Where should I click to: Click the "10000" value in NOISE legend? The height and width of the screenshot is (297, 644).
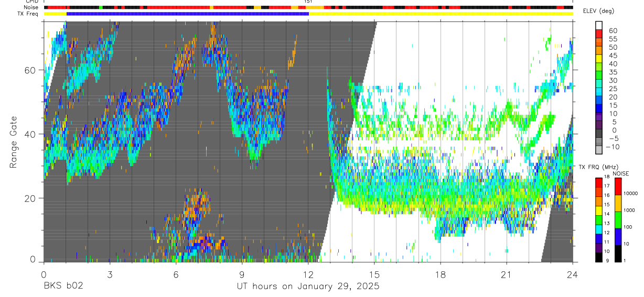coord(631,193)
